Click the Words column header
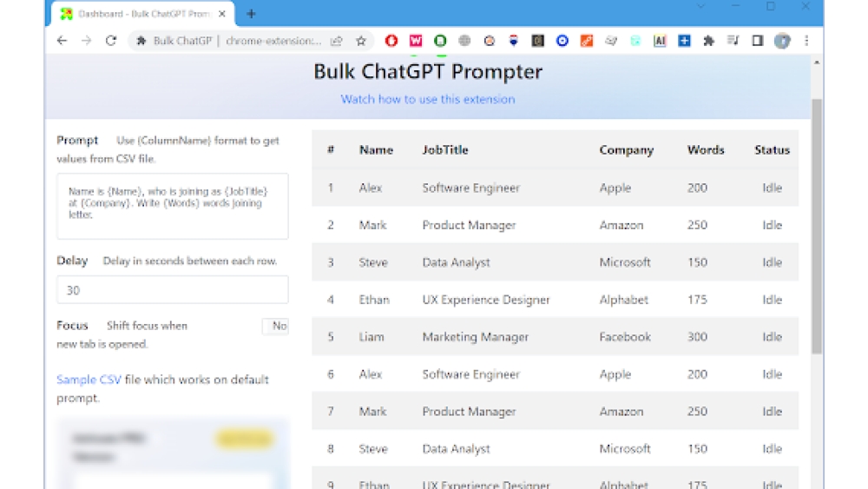 [706, 149]
